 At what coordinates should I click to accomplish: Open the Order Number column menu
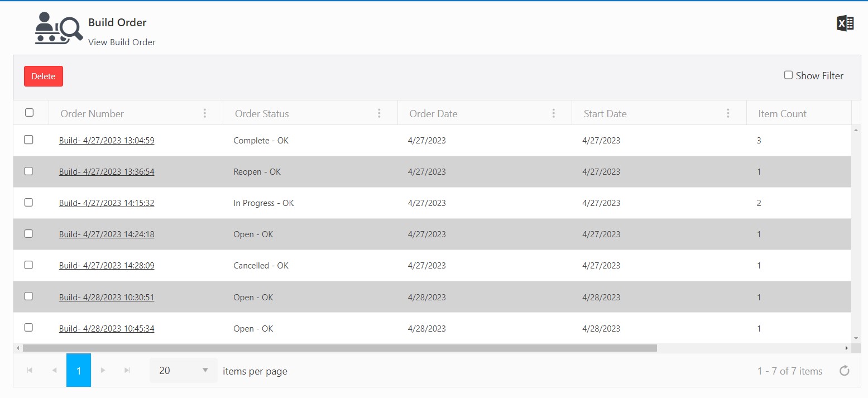(205, 113)
